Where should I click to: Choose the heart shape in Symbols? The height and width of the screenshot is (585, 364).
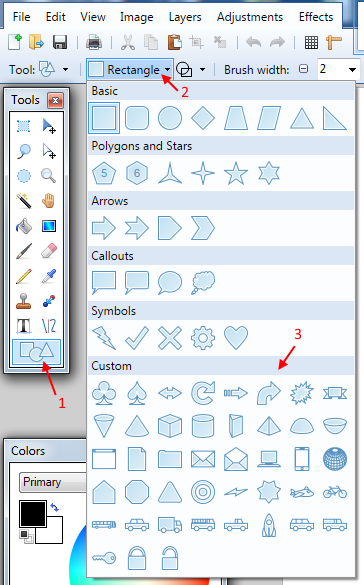(236, 338)
